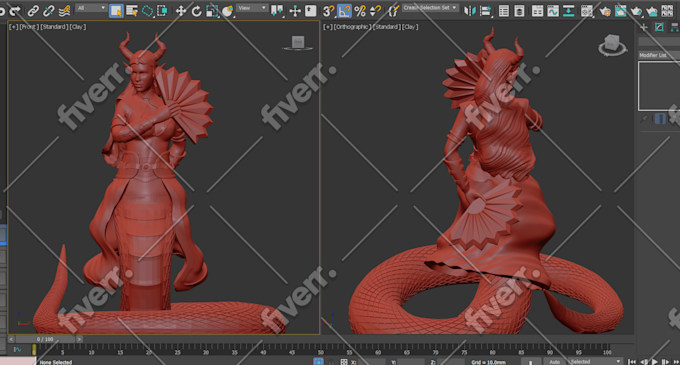Viewport: 680px width, 365px height.
Task: Click the Select and Place icon
Action: (228, 11)
